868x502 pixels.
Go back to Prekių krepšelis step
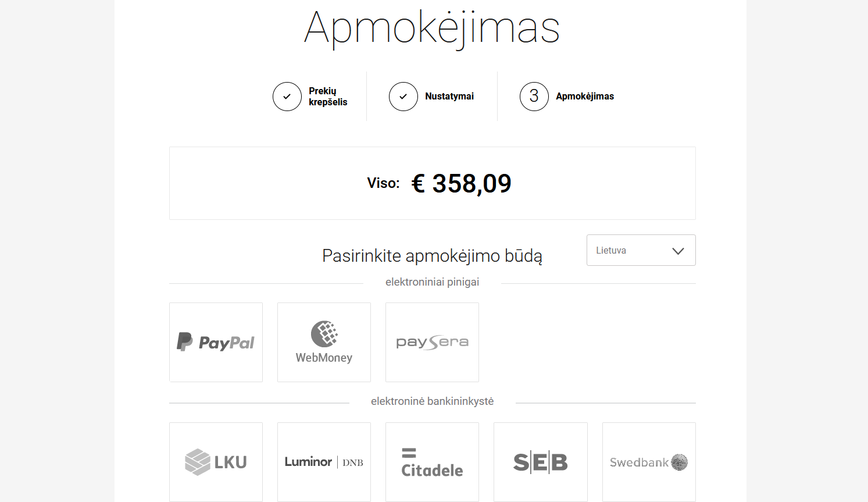pos(328,97)
